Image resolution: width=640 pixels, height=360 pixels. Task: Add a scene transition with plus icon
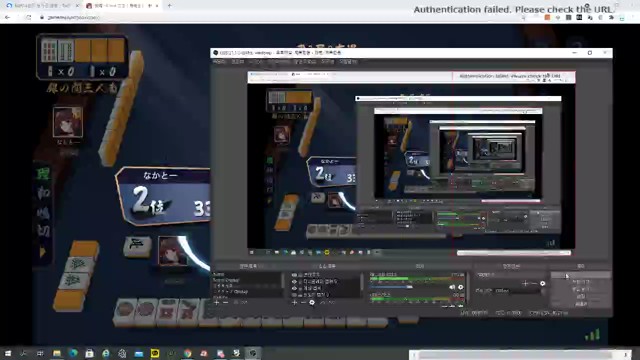[525, 283]
